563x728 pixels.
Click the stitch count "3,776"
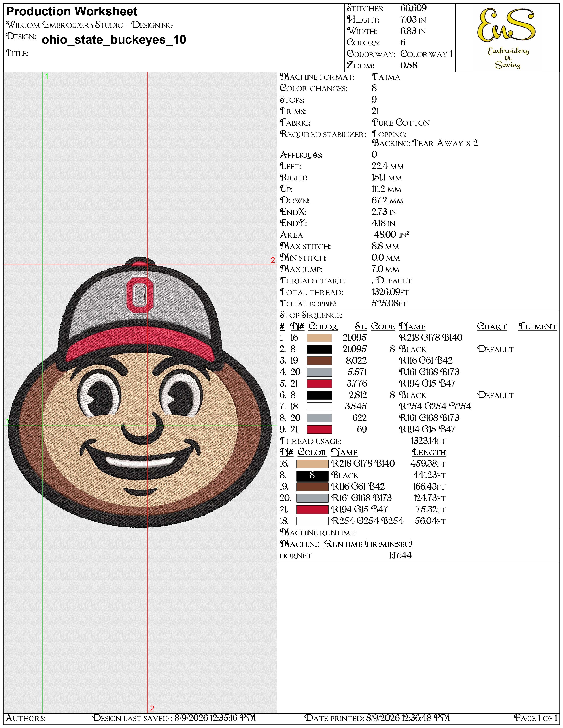point(357,384)
